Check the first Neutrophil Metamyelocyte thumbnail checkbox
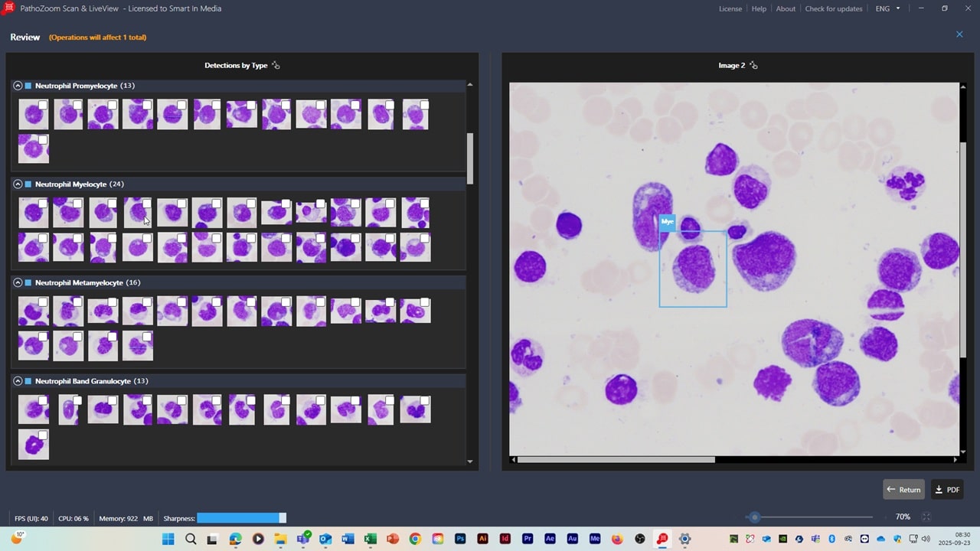 (x=43, y=302)
